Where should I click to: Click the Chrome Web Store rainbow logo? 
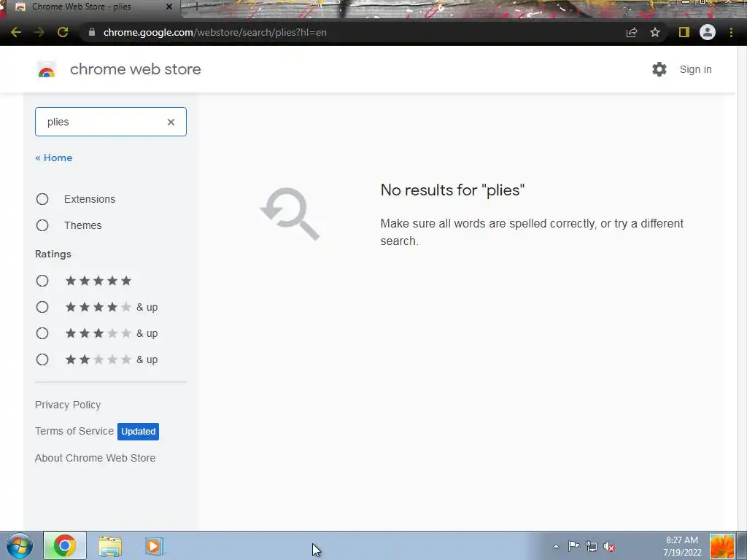[47, 69]
